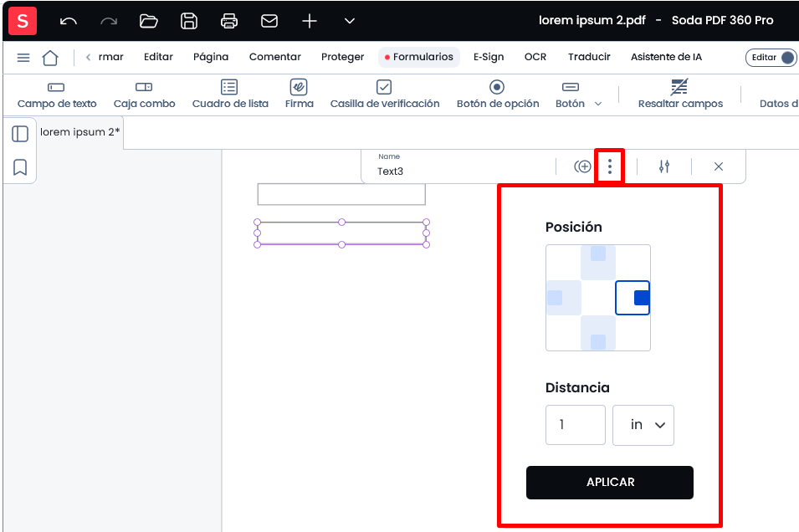Select the Cuadro de lista tool
The height and width of the screenshot is (532, 799).
click(230, 95)
